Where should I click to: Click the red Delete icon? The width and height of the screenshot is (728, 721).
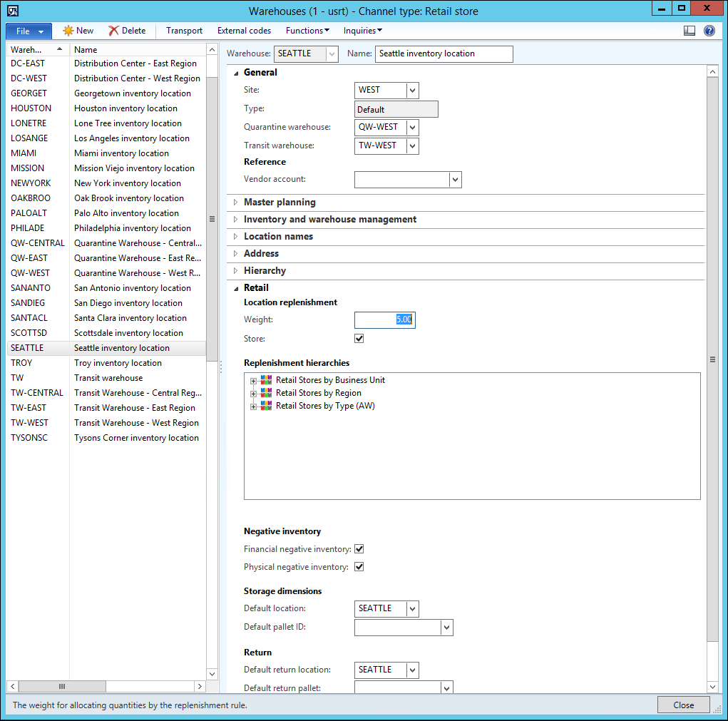[x=113, y=31]
